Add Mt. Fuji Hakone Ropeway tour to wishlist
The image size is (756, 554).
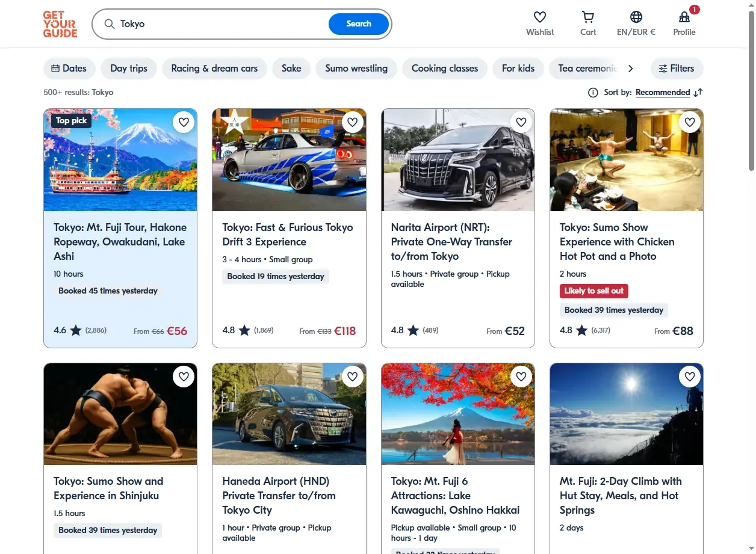click(184, 122)
